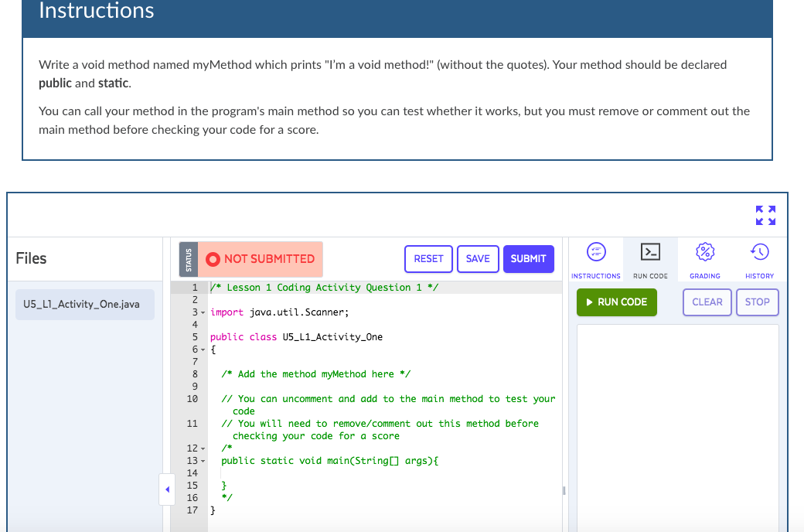Submit your code for grading
The image size is (804, 532).
[x=529, y=259]
